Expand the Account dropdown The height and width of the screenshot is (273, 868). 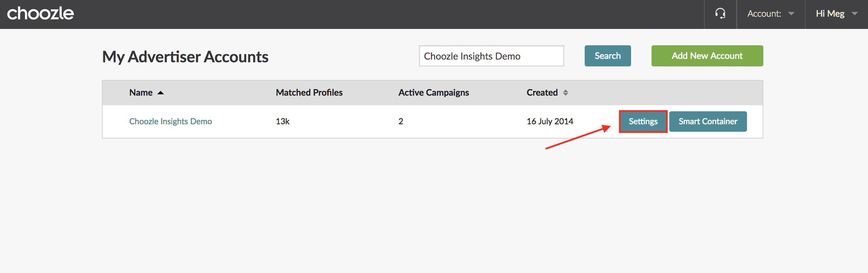pos(771,14)
